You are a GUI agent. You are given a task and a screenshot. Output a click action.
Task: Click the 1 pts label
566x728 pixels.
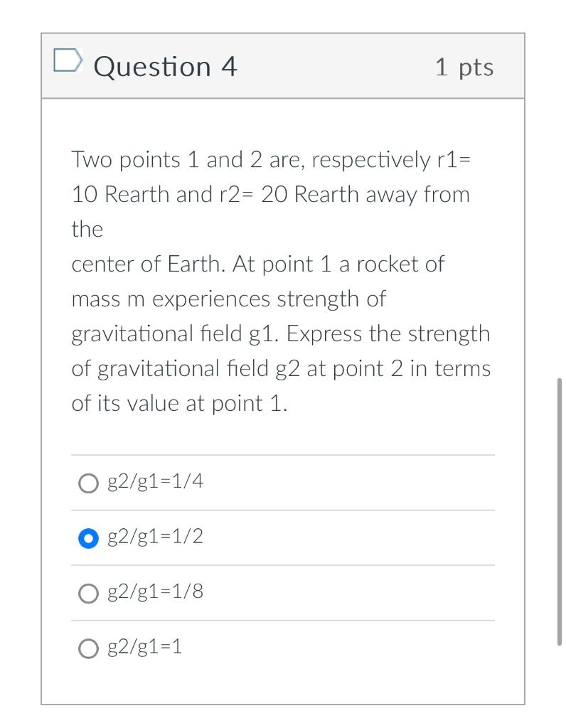point(465,66)
